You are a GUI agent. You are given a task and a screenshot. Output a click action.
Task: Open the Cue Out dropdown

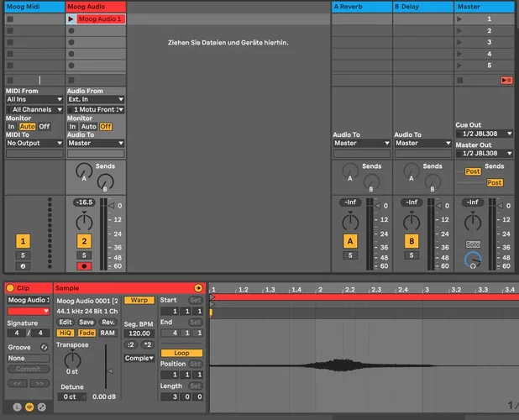pyautogui.click(x=485, y=134)
